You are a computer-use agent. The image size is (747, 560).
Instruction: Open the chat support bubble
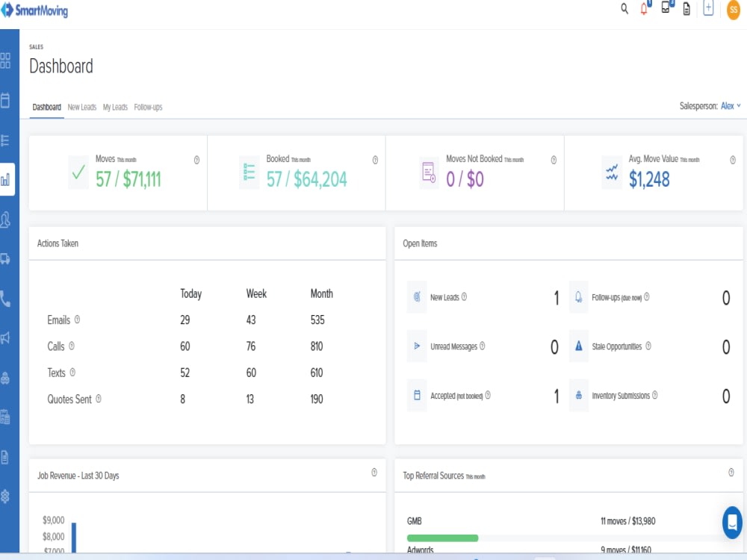tap(732, 523)
